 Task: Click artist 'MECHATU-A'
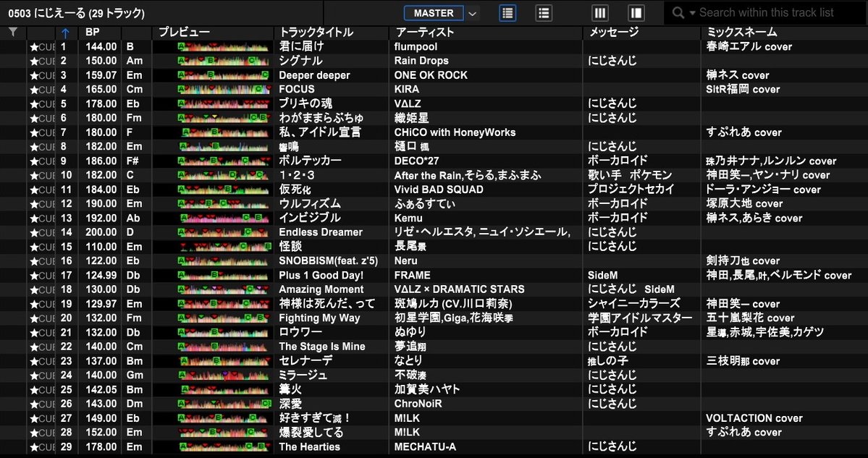point(425,447)
